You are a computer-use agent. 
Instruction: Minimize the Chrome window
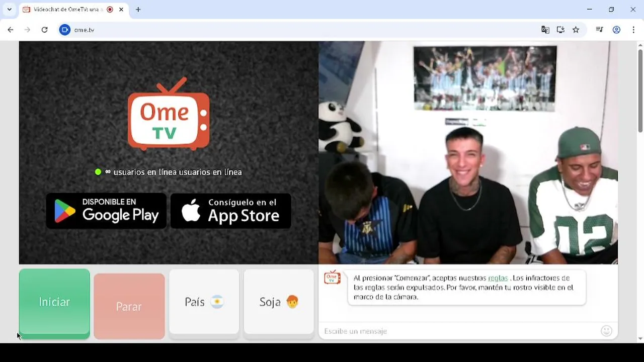coord(589,10)
